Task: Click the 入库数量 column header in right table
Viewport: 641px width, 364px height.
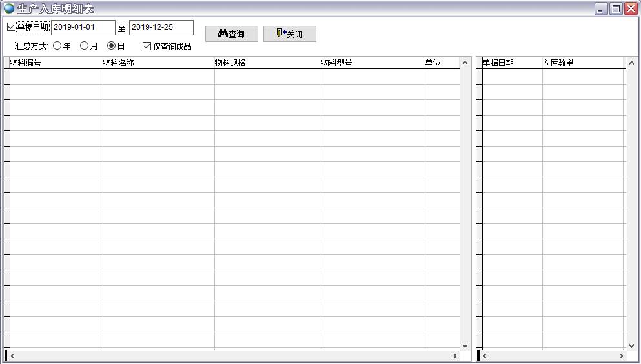Action: (582, 63)
